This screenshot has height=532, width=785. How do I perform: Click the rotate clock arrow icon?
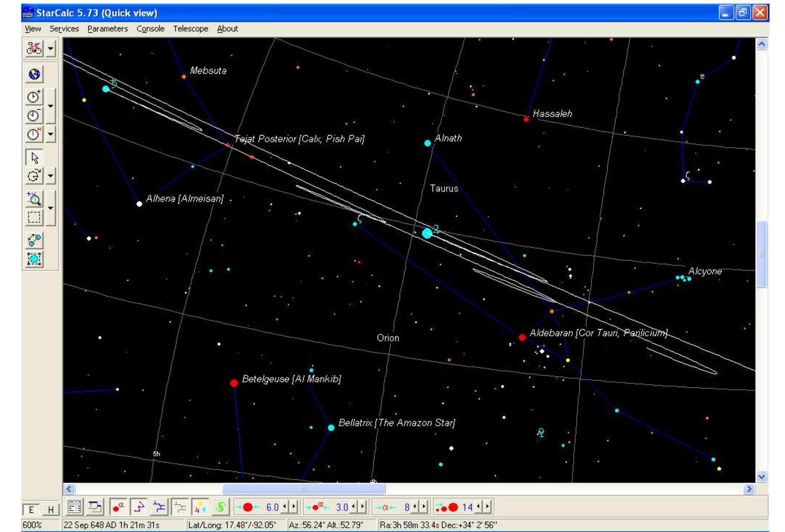point(34,176)
